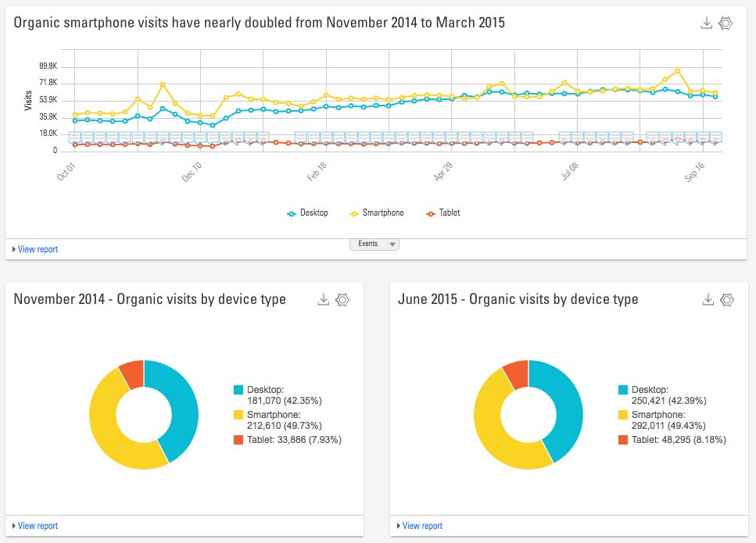Click the first event marker near Oct 01
The width and height of the screenshot is (756, 543).
coord(75,138)
